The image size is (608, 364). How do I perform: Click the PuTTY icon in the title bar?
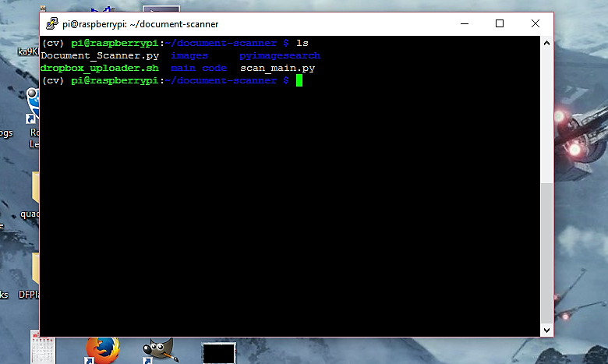pyautogui.click(x=52, y=23)
